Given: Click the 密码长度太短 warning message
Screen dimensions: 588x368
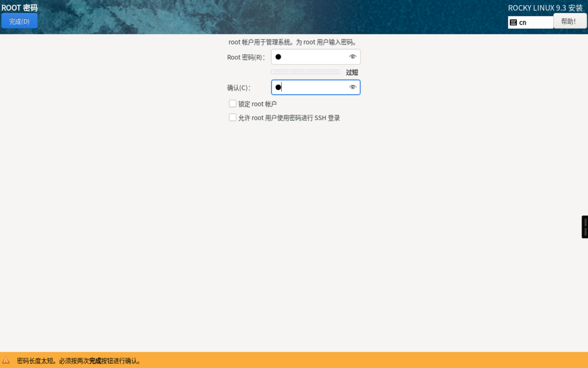Looking at the screenshot, I should pyautogui.click(x=79, y=361).
